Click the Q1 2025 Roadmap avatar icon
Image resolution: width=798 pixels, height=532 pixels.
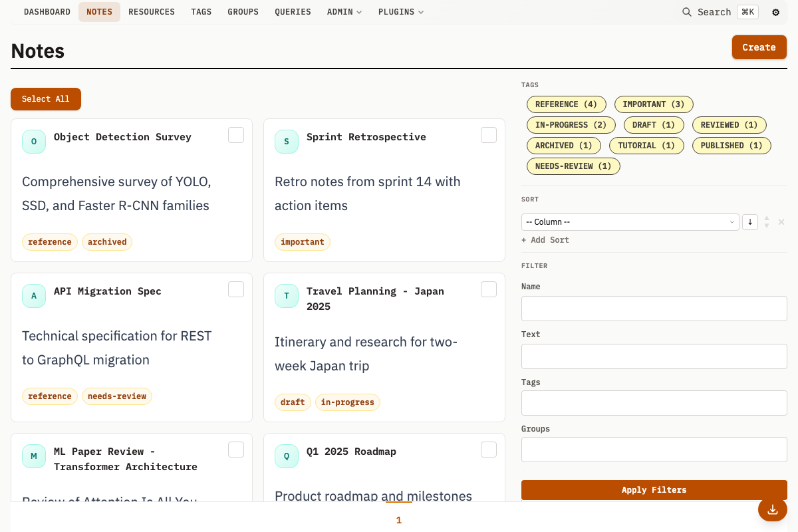pos(287,456)
